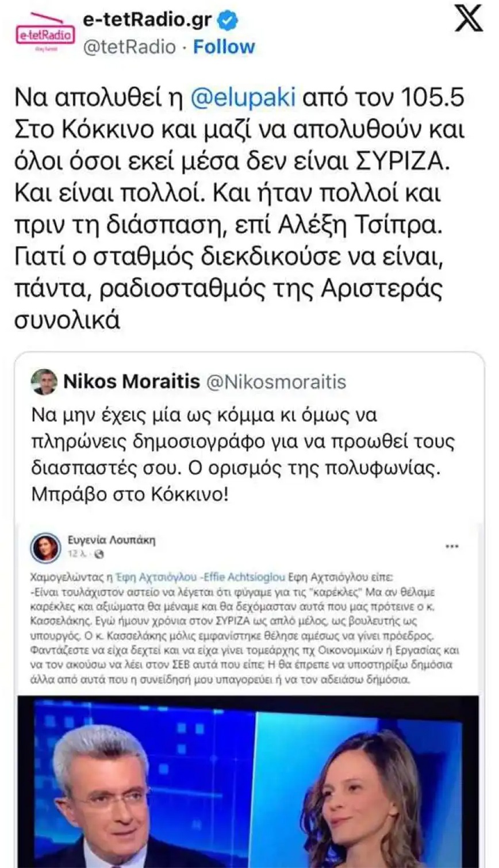Viewport: 499px width, 868px height.
Task: Click the Ευγενία Λουπάκη author name
Action: coord(112,540)
